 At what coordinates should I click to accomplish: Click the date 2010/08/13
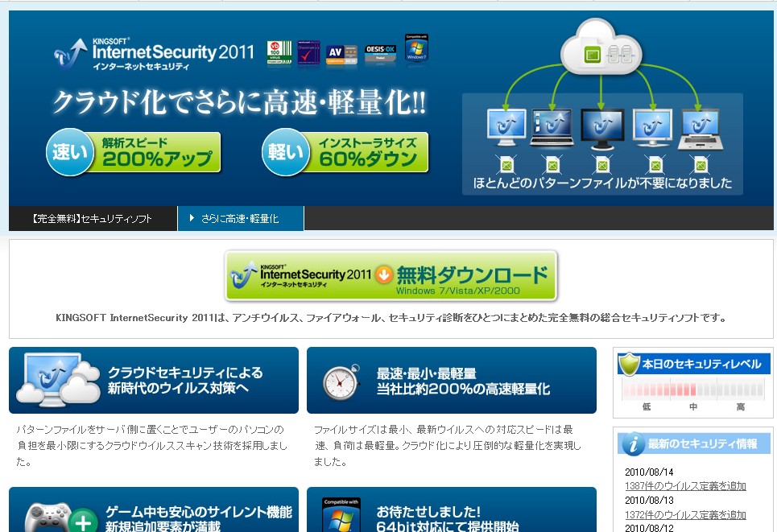649,501
